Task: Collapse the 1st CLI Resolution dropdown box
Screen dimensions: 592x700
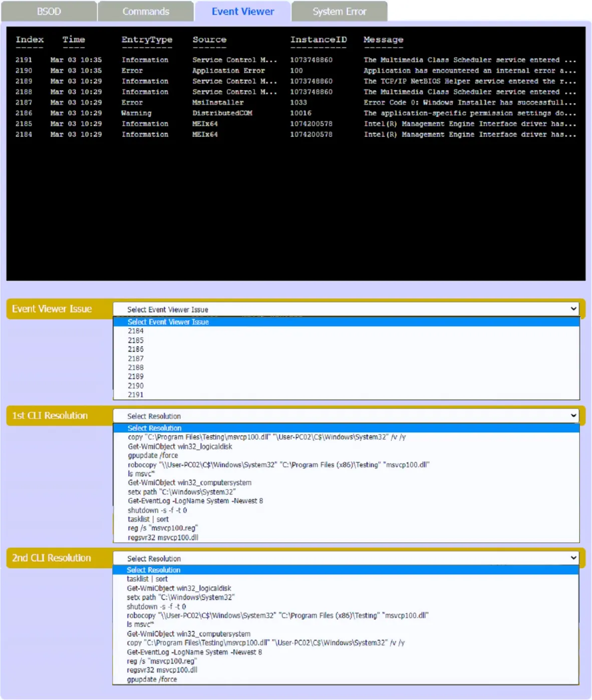Action: [x=346, y=416]
